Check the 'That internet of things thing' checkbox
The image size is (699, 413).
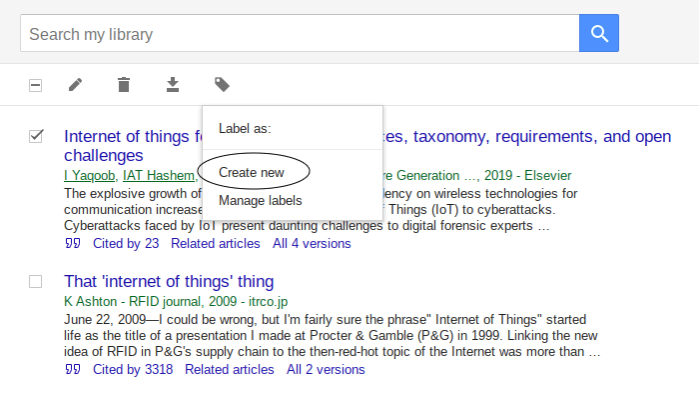[x=36, y=281]
